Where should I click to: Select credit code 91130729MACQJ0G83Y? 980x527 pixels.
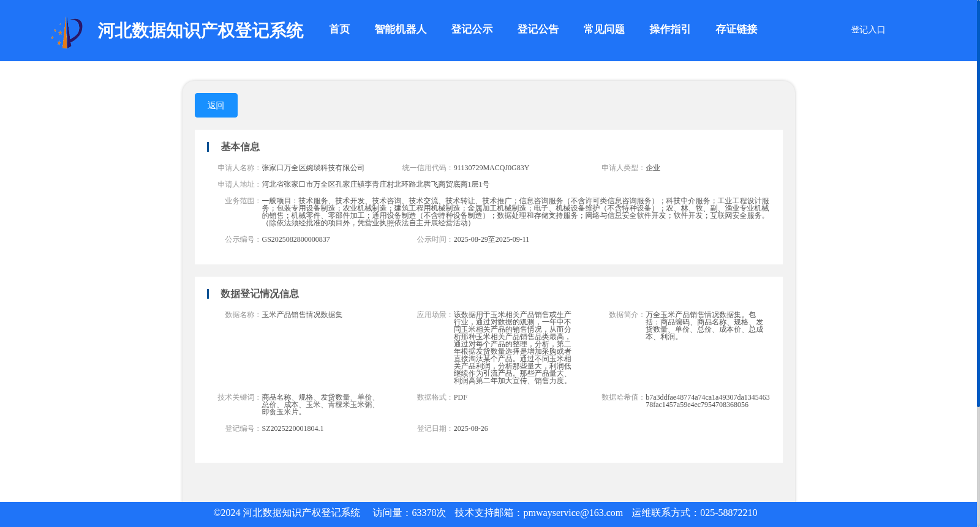point(491,168)
